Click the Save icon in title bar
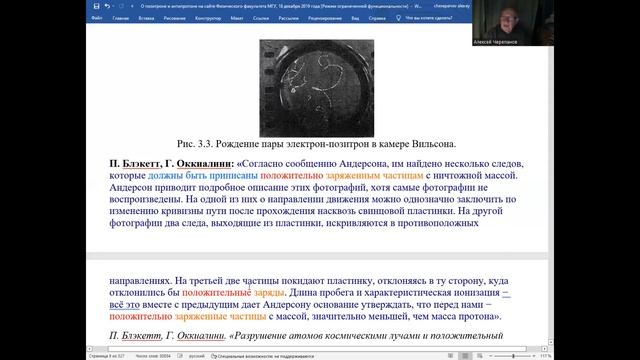Image resolution: width=640 pixels, height=360 pixels. [x=96, y=6]
